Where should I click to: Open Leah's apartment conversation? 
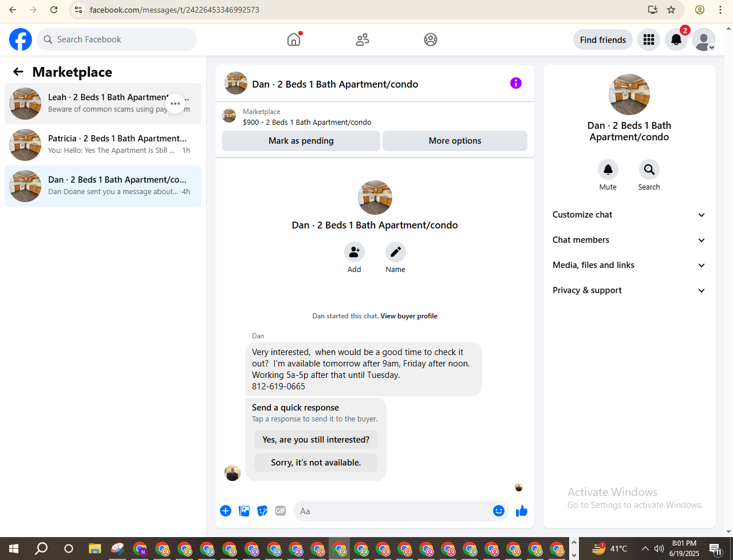(103, 104)
